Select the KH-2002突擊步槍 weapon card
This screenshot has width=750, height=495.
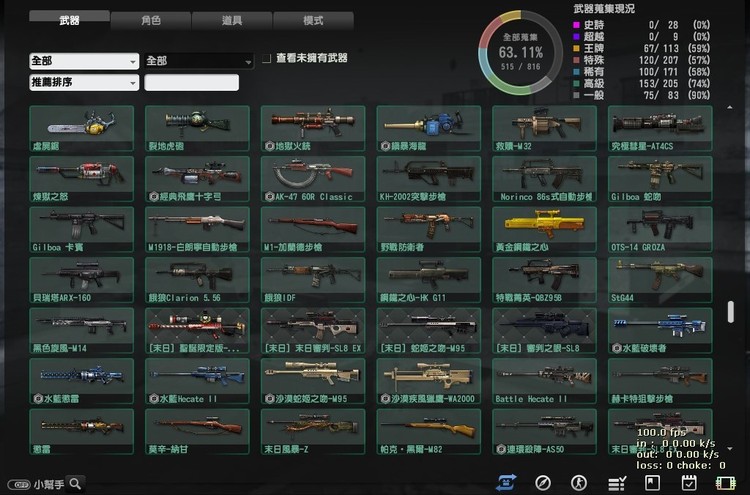(429, 179)
